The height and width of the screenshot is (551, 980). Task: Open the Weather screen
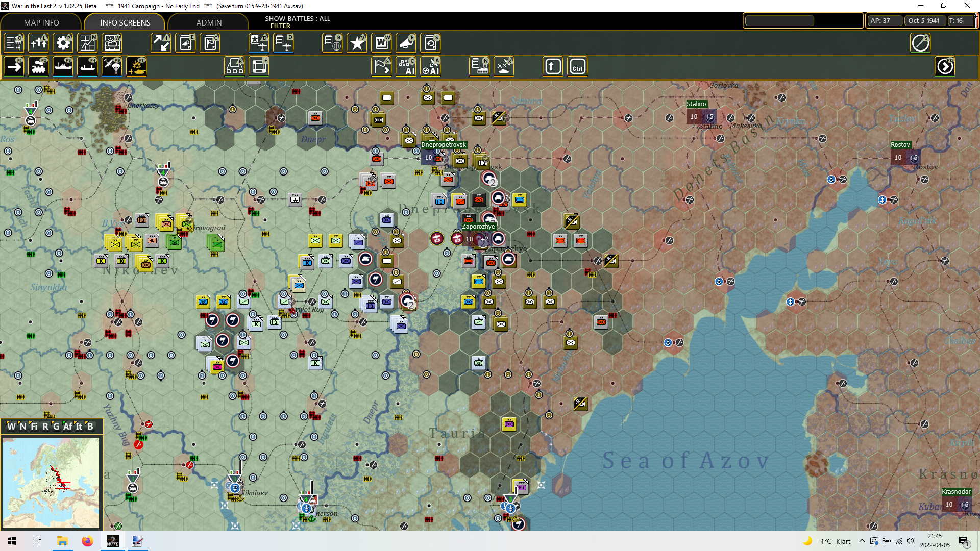tap(112, 43)
